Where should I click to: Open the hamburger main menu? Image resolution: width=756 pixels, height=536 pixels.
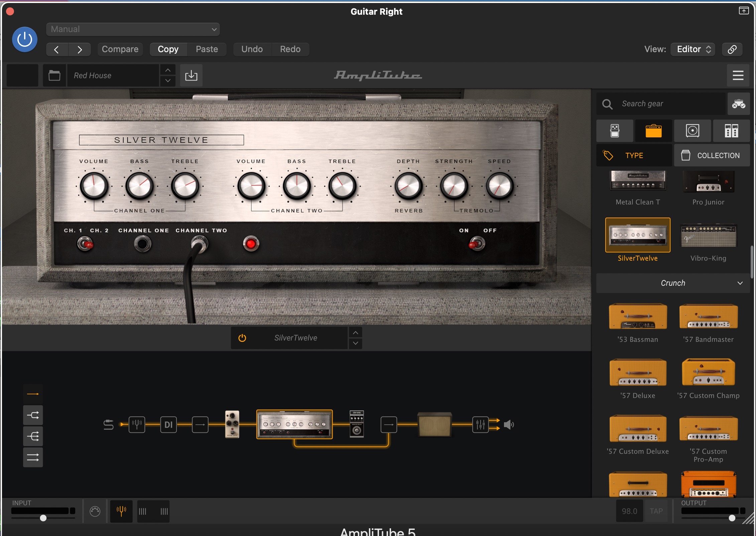738,76
